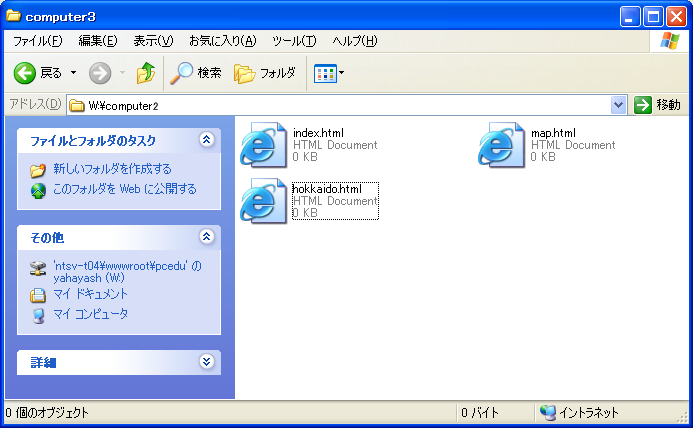Expand the address bar dropdown arrow
The image size is (693, 428).
tap(618, 105)
